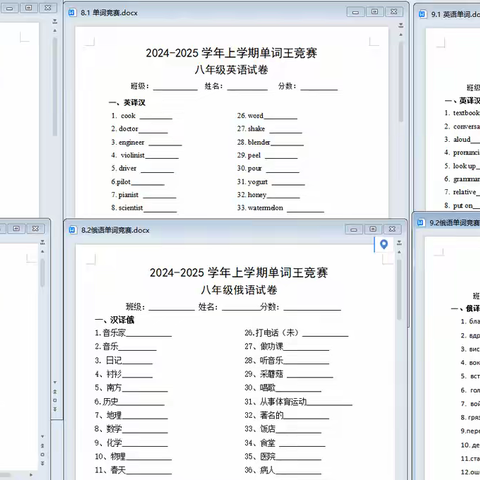Click the 班级 blank in the English test paper
Screen dimensions: 480x480
175,87
